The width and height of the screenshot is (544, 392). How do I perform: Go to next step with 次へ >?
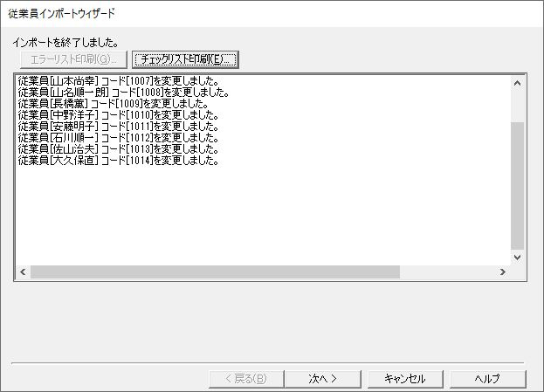pos(323,379)
